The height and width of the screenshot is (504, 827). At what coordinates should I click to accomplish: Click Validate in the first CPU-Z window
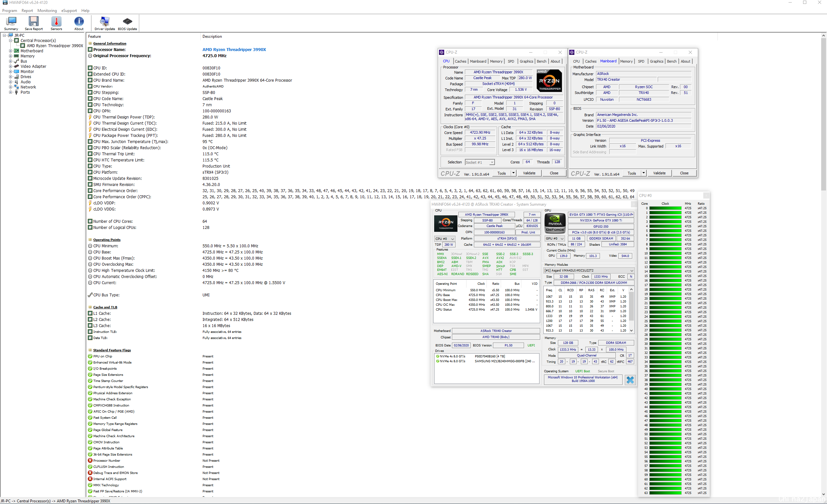pyautogui.click(x=529, y=173)
